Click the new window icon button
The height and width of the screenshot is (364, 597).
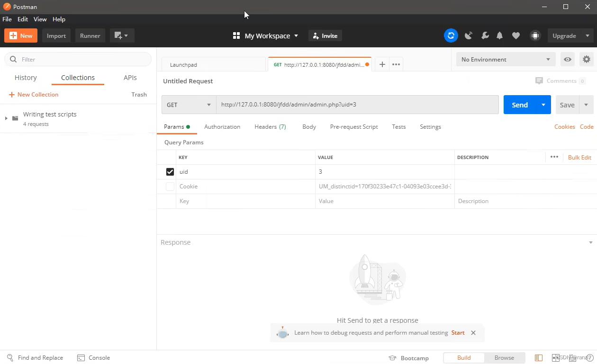point(122,36)
